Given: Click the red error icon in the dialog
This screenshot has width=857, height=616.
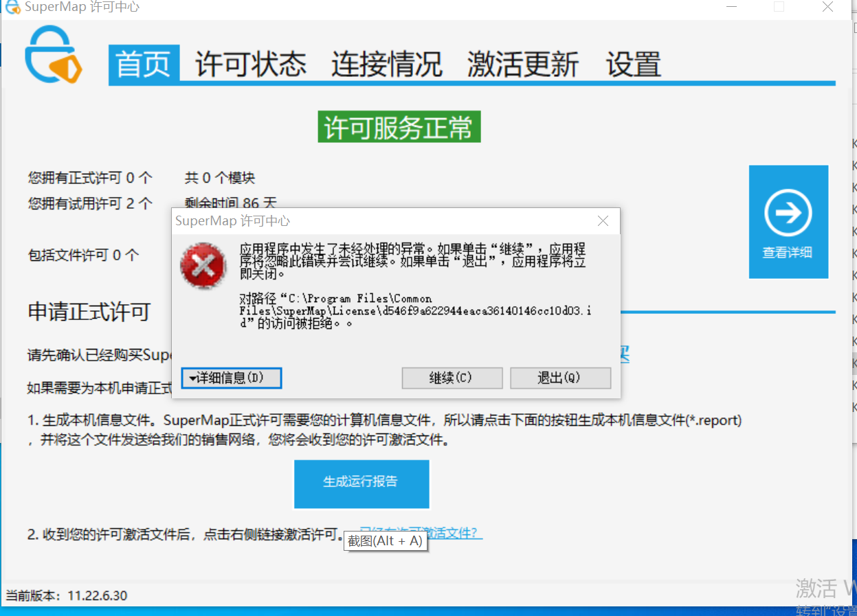Looking at the screenshot, I should [x=203, y=266].
